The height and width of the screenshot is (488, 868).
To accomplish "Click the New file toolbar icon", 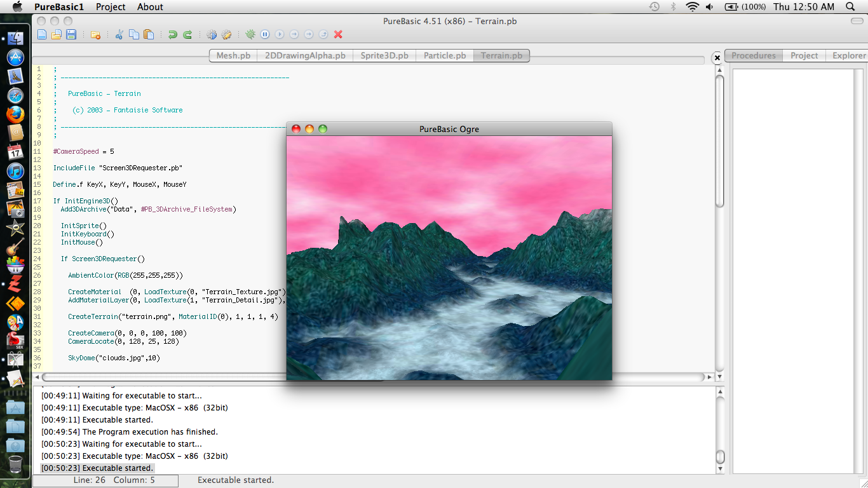I will point(42,34).
